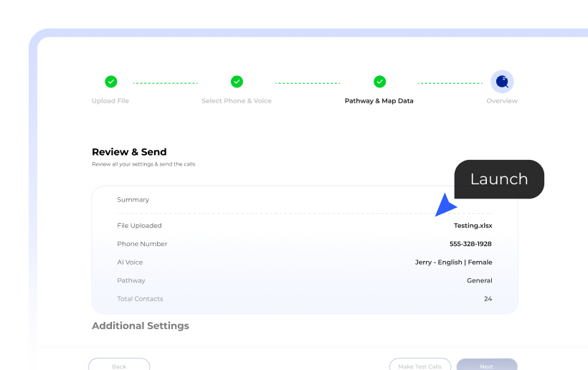
Task: Click the green checkmark above Upload File
Action: (x=110, y=82)
